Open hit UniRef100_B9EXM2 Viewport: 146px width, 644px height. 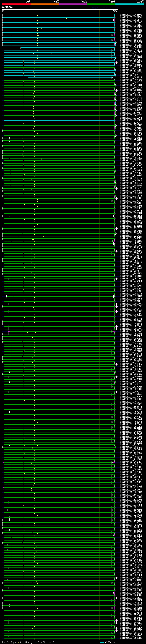[131, 32]
